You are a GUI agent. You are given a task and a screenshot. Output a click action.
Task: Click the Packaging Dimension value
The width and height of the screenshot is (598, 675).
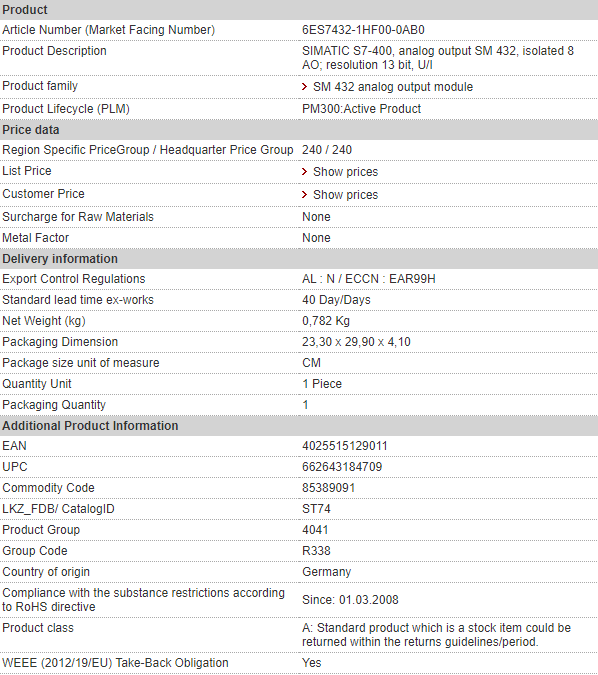[356, 342]
